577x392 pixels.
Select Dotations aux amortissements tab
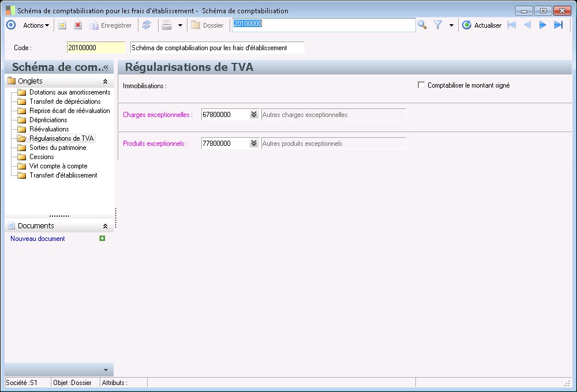tap(70, 92)
